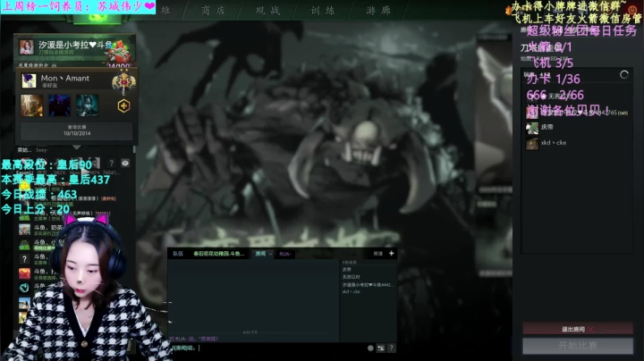Click the first match date 10/10/2014 box
This screenshot has height=361, width=644.
[77, 130]
